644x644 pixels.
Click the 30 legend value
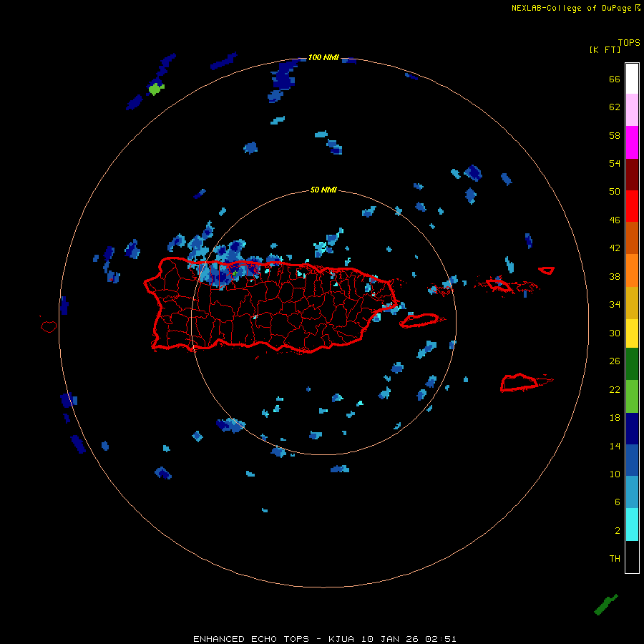615,333
